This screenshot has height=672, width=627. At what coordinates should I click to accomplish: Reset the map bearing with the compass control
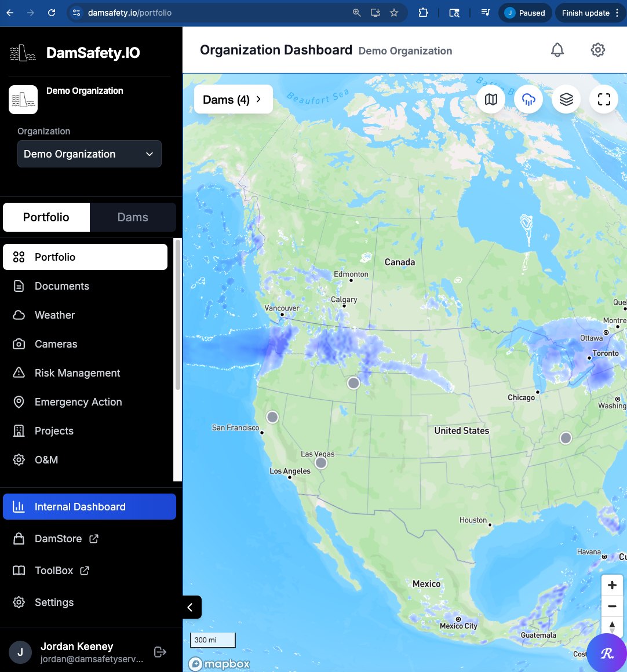click(612, 626)
